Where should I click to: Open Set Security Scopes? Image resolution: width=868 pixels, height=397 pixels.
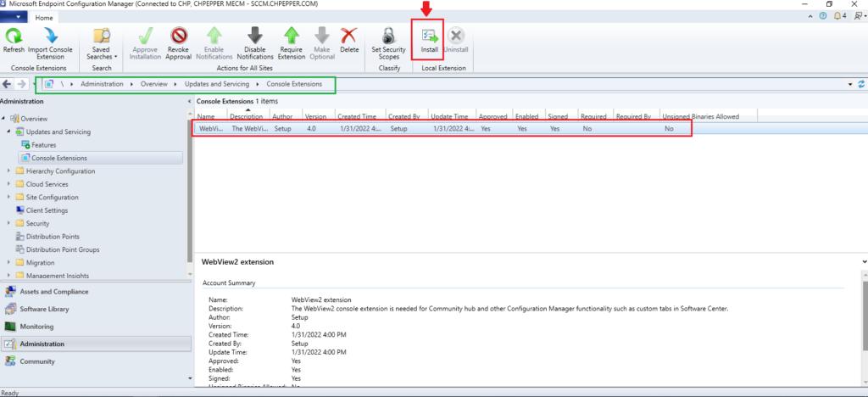pyautogui.click(x=388, y=43)
